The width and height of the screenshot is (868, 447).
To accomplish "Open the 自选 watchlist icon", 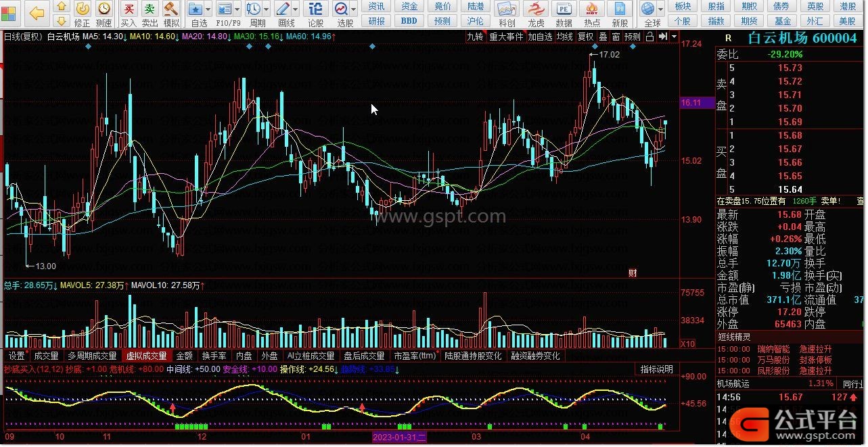I will click(197, 14).
